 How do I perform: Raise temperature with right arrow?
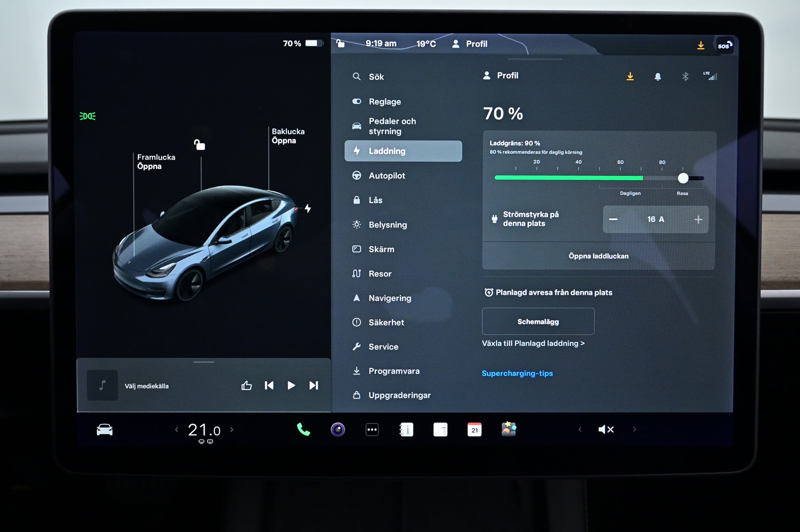232,430
